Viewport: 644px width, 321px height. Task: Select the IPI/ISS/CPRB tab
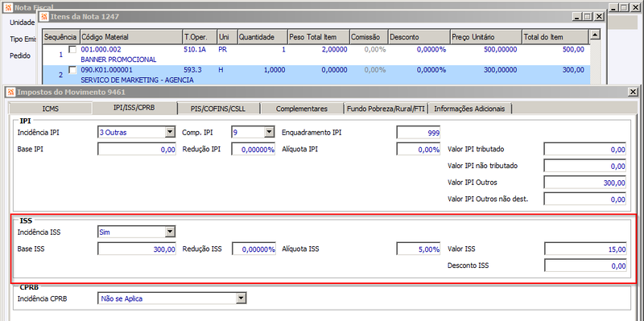click(x=134, y=109)
